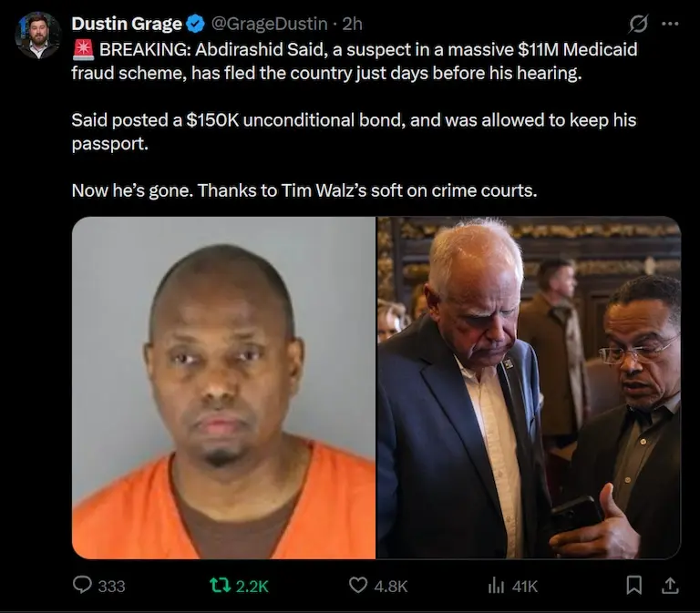Open the mugshot photo on left
The height and width of the screenshot is (613, 700).
(223, 388)
